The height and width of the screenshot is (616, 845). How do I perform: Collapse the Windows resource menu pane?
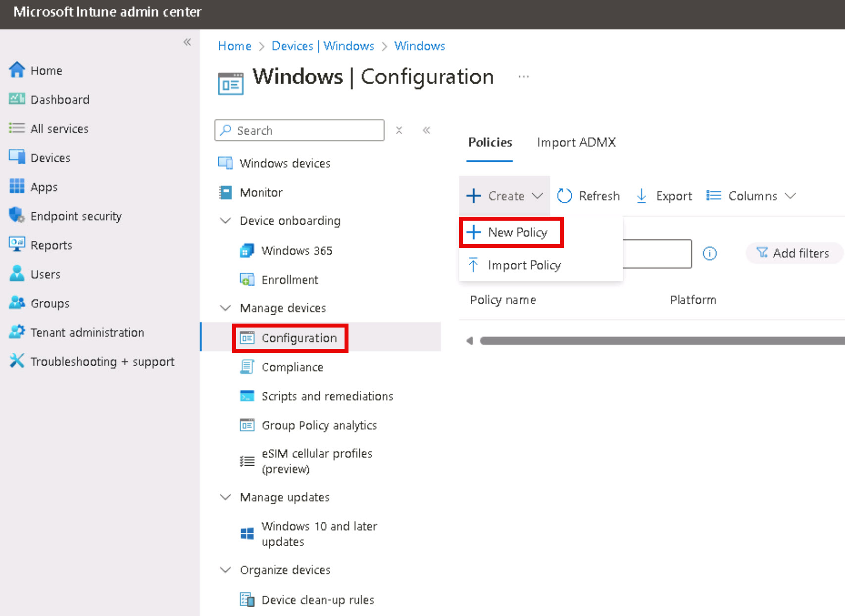coord(426,130)
